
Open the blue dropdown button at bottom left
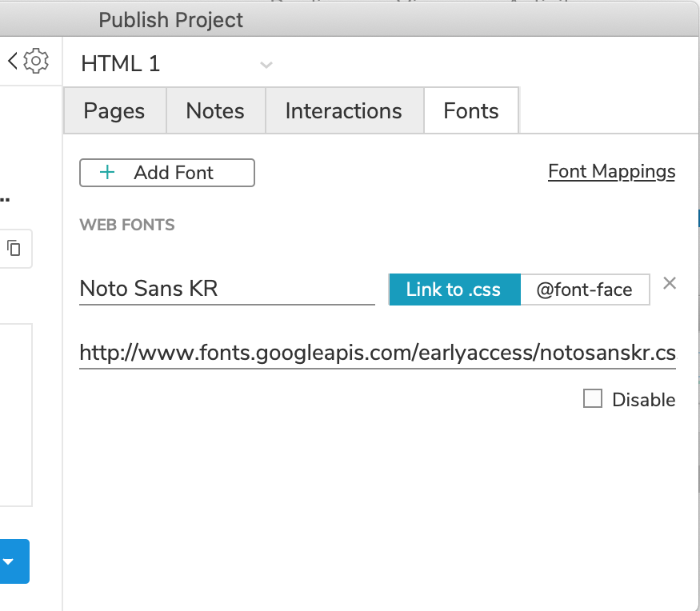tap(14, 561)
